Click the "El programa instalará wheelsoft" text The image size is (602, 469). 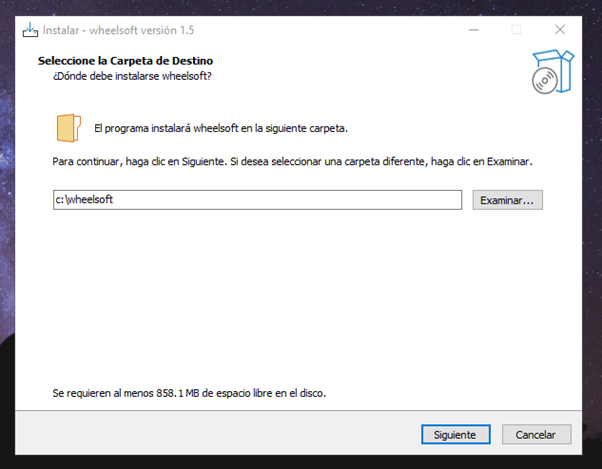coord(220,129)
